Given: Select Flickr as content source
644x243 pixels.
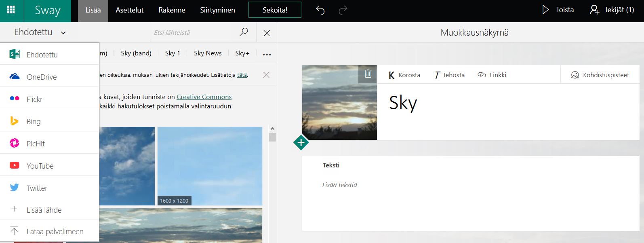Looking at the screenshot, I should (34, 99).
